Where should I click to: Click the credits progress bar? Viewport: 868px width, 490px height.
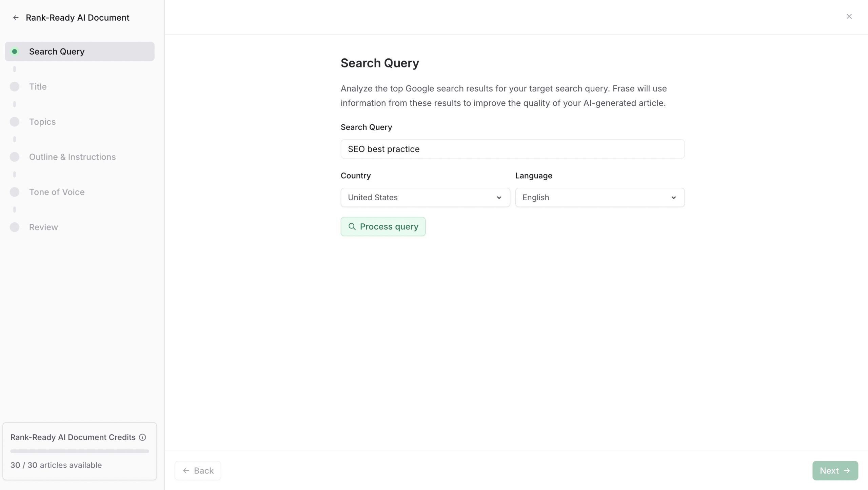[80, 451]
